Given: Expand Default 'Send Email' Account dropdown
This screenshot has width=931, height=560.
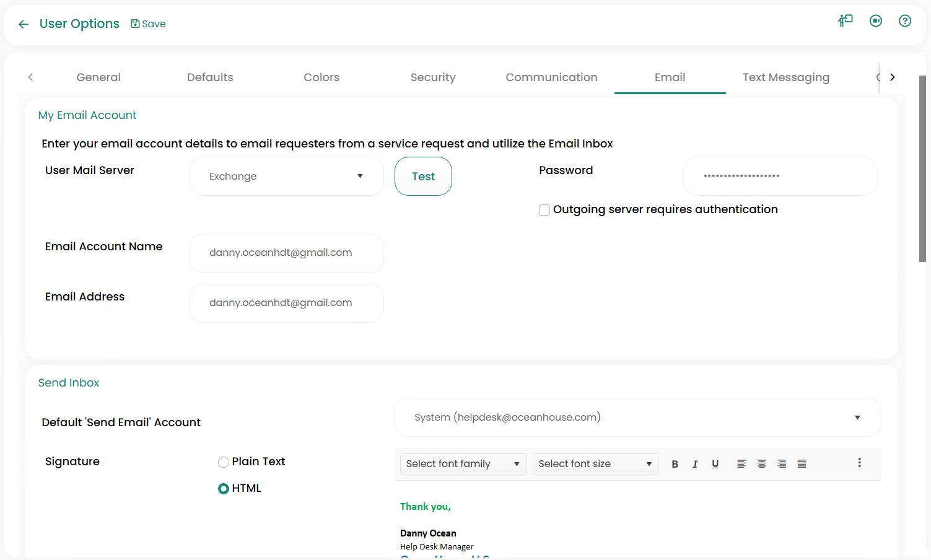Looking at the screenshot, I should [637, 418].
